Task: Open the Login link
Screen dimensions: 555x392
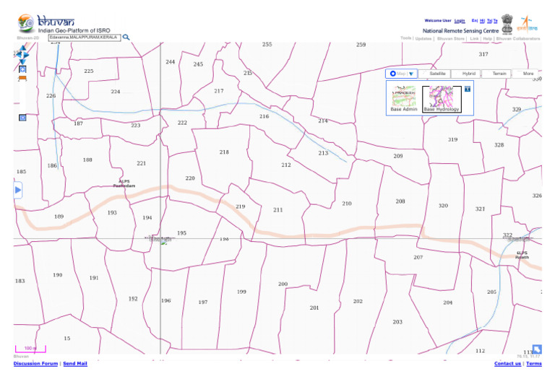Action: [x=460, y=20]
